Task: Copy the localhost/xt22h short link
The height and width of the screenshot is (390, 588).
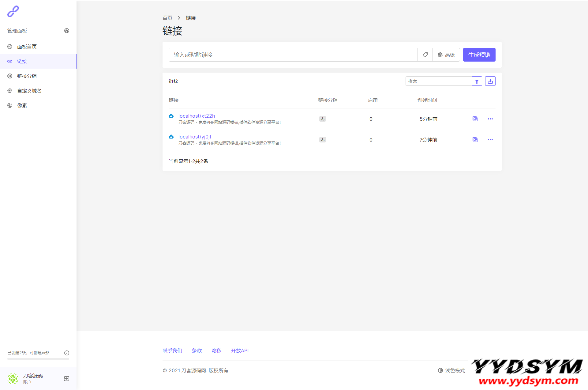Action: [475, 119]
